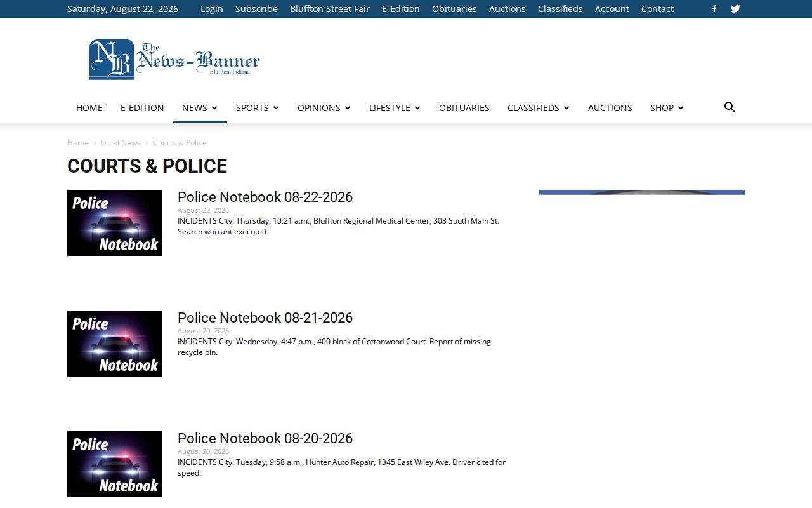Expand the Opinions menu dropdown
The width and height of the screenshot is (812, 508).
tap(324, 108)
